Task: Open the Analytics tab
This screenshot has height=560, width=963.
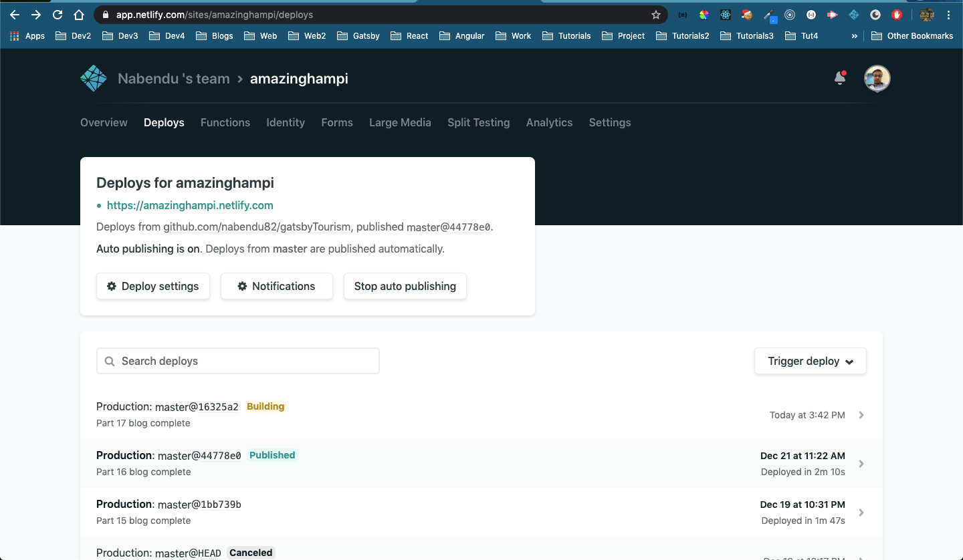Action: tap(550, 122)
